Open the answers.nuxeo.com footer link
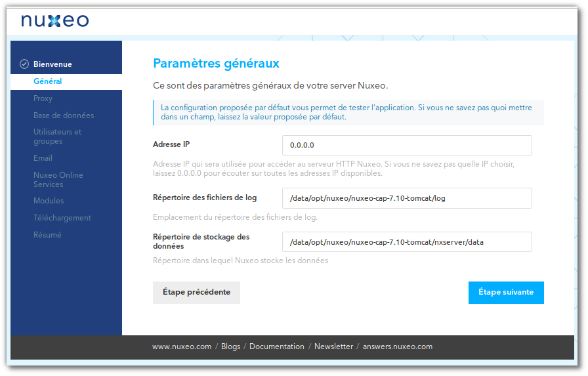Screen dimensions: 588x376 398,346
